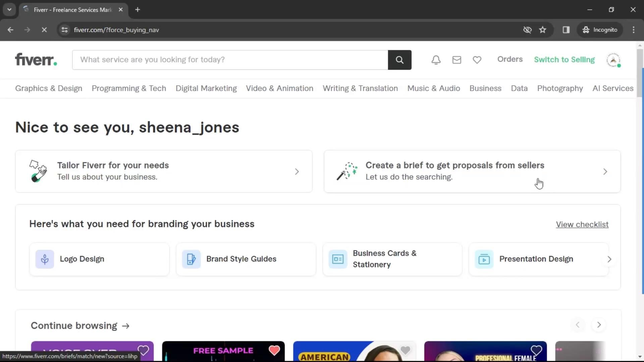Click the search magnifier button
Image resolution: width=644 pixels, height=362 pixels.
[x=399, y=60]
